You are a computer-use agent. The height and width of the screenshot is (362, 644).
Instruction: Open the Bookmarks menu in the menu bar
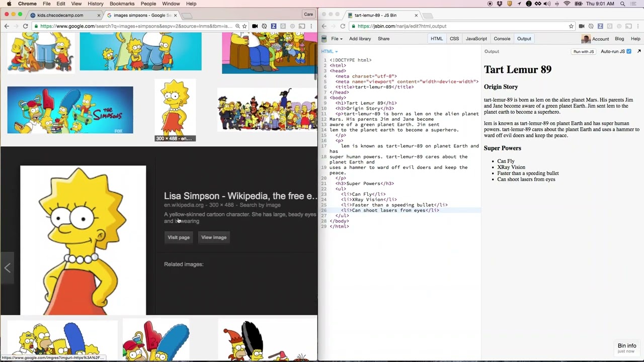pyautogui.click(x=122, y=4)
